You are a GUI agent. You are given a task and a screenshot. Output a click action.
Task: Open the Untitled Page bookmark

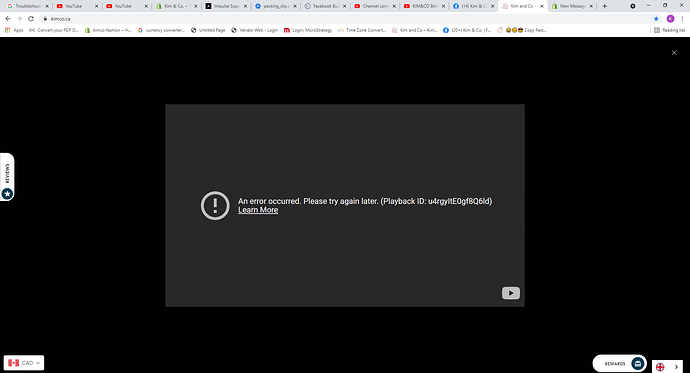(208, 30)
